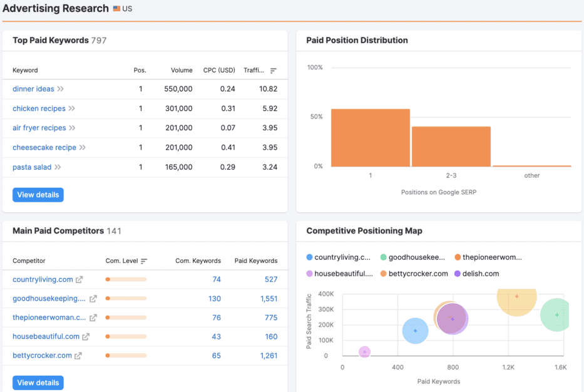Screen dimensions: 584x392
Task: Click paid keywords count 160 for housebeautiful
Action: (271, 337)
